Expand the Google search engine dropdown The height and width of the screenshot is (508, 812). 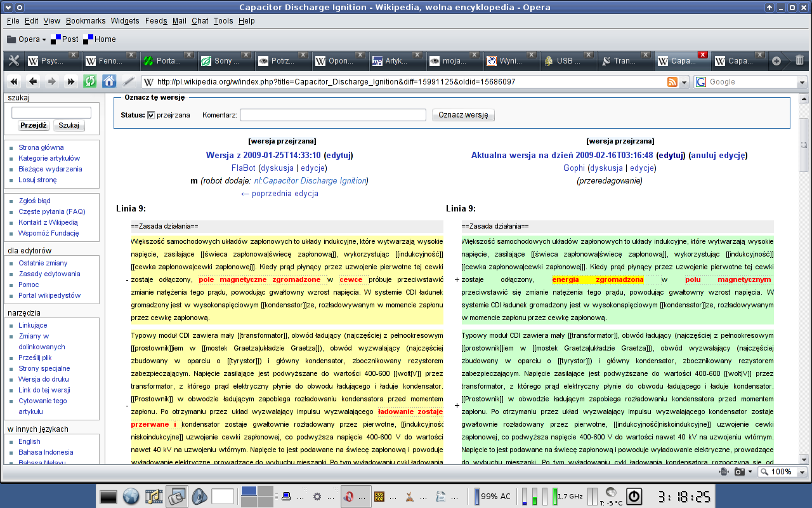802,82
